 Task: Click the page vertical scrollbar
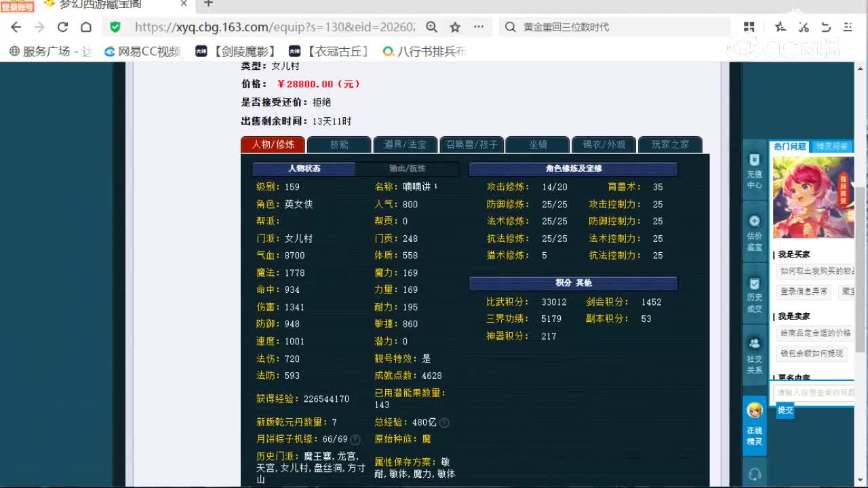861,271
